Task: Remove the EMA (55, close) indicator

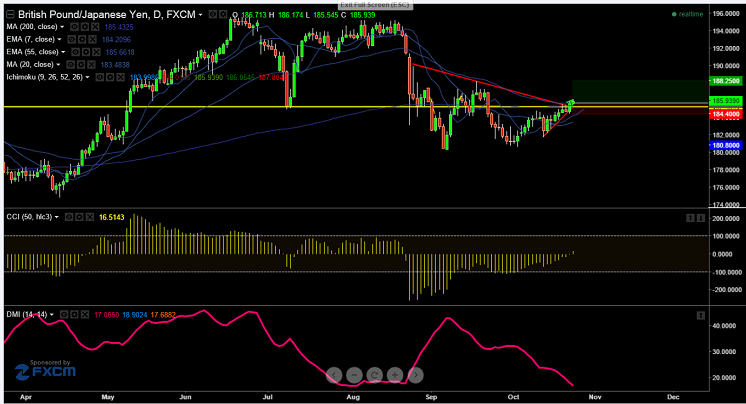Action: [x=96, y=52]
